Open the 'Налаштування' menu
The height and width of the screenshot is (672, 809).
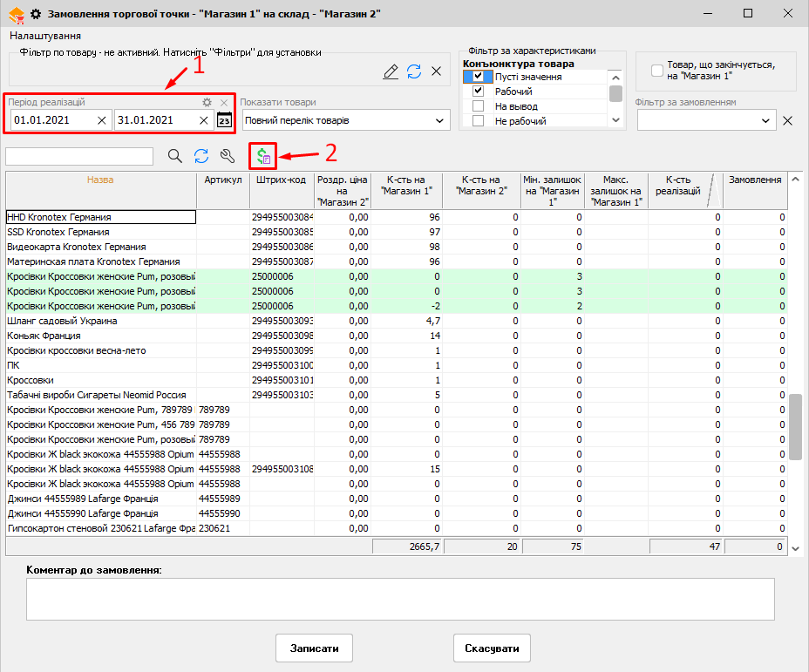coord(45,36)
